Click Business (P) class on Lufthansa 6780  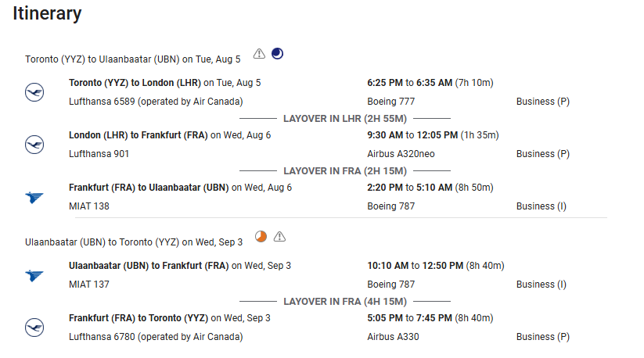coord(542,337)
